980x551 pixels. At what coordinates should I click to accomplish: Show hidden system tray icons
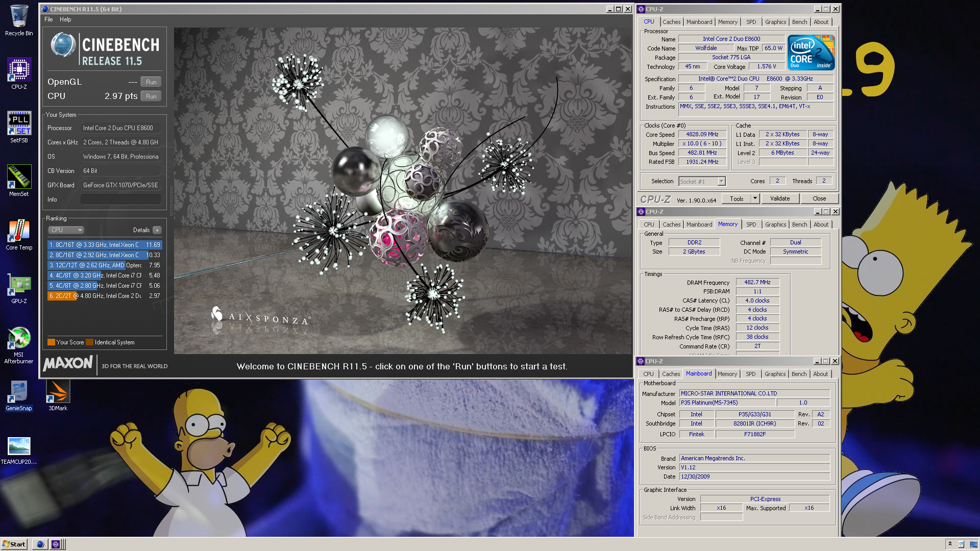[950, 544]
